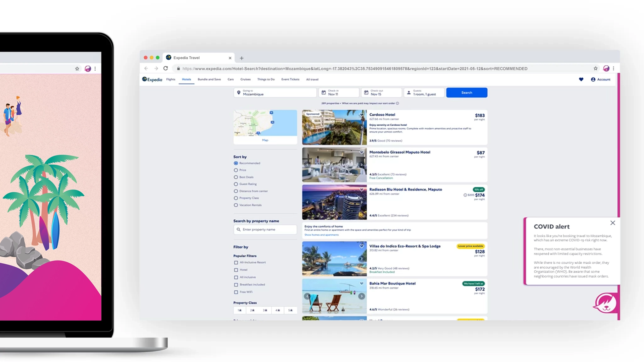Click the browser forward arrow
Viewport: 644px width, 362px height.
[x=156, y=69]
